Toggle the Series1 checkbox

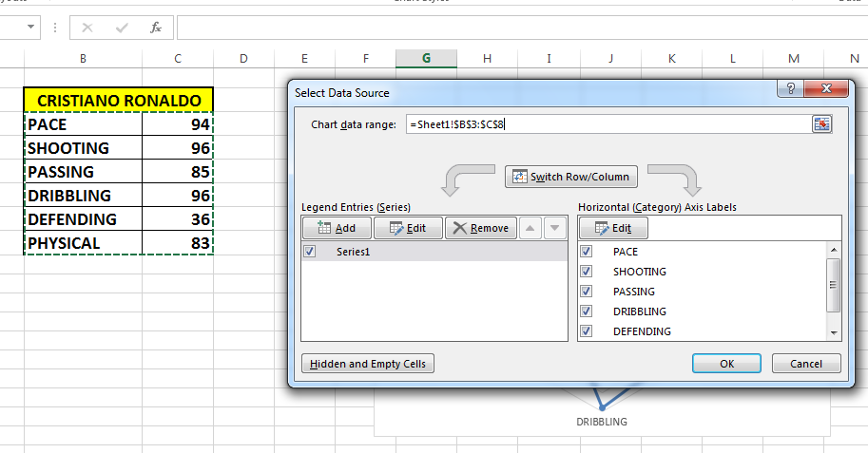coord(309,252)
